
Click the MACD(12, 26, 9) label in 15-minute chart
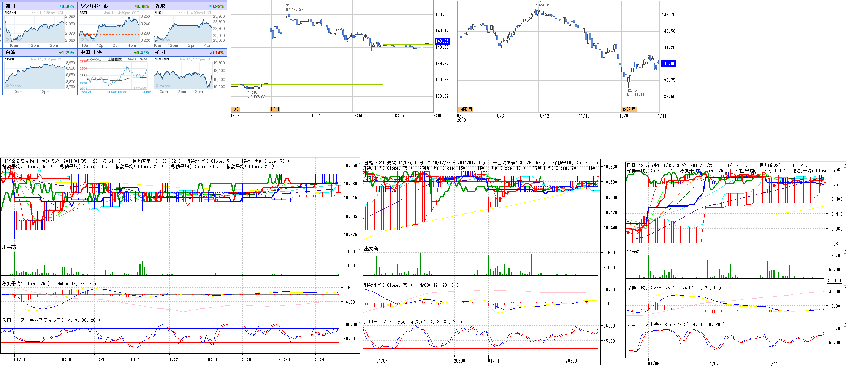click(439, 285)
